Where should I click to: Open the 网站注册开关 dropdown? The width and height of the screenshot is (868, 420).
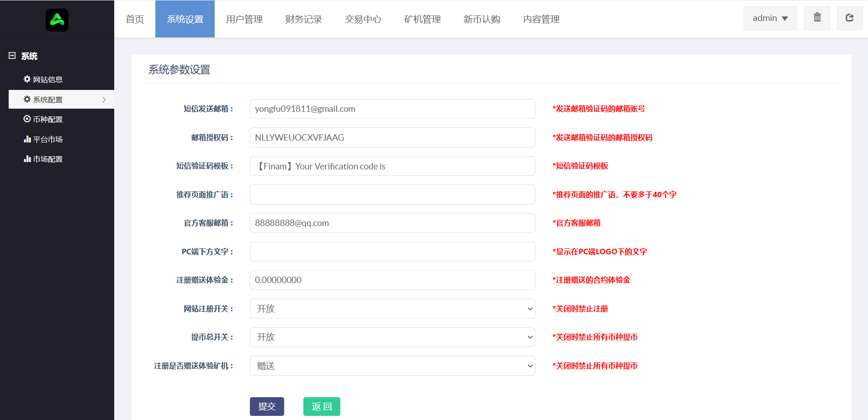coord(392,309)
